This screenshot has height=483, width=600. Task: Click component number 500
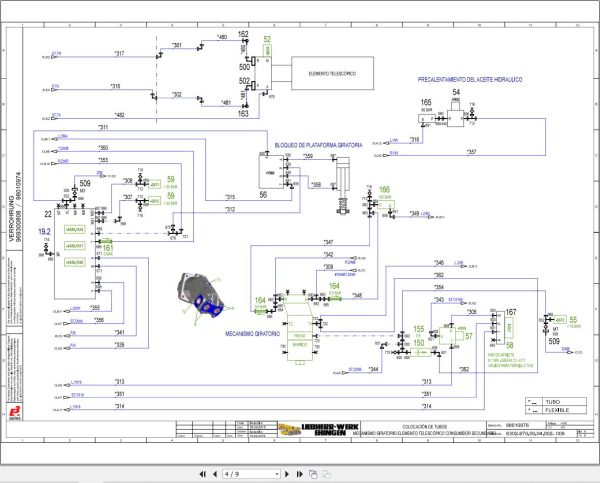244,67
